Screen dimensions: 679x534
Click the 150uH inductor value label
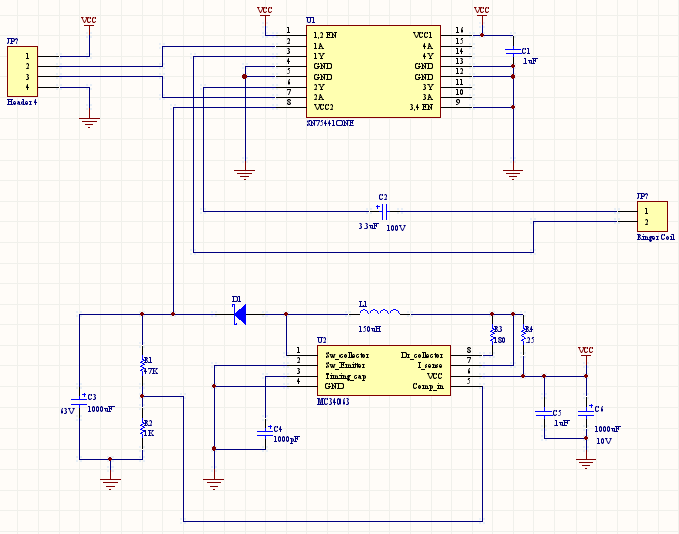(370, 328)
